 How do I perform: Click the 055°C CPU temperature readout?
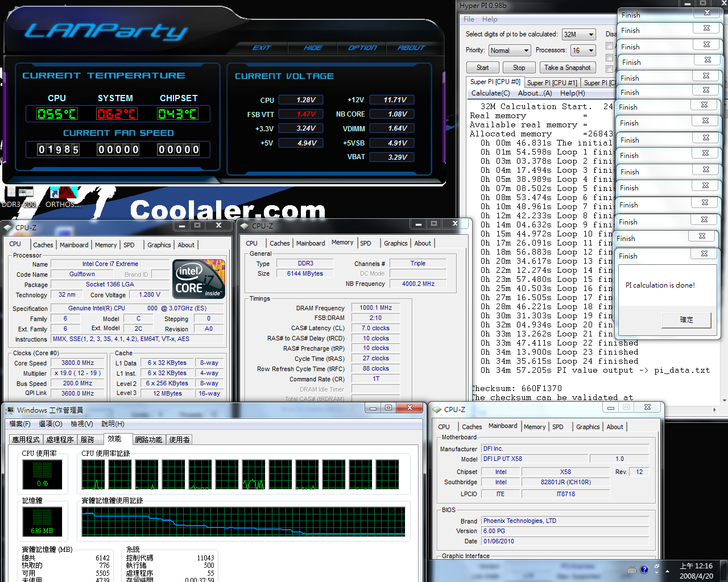(57, 114)
